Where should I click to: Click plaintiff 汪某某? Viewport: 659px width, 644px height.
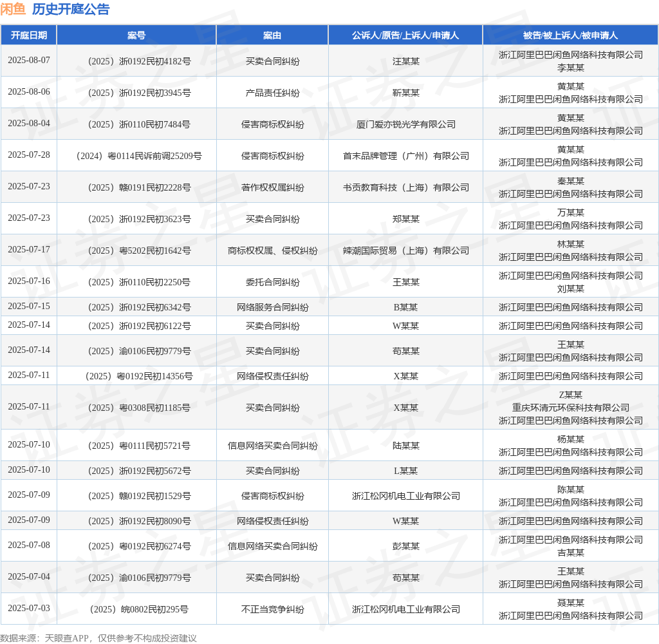click(405, 61)
